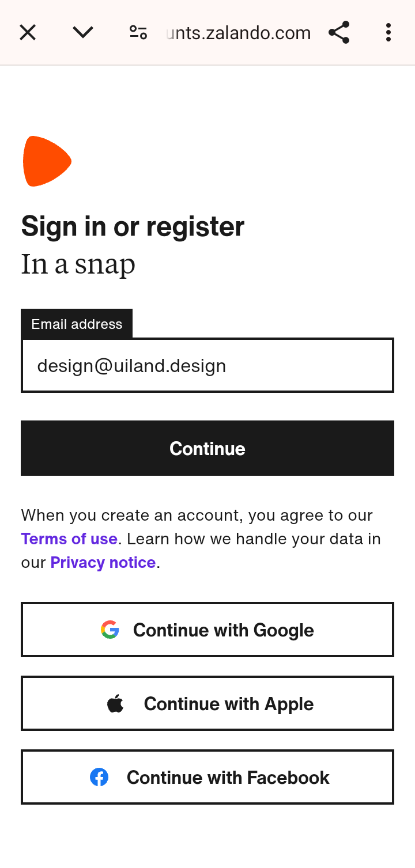Minimize the custom tab with down chevron
The height and width of the screenshot is (868, 415).
tap(83, 33)
